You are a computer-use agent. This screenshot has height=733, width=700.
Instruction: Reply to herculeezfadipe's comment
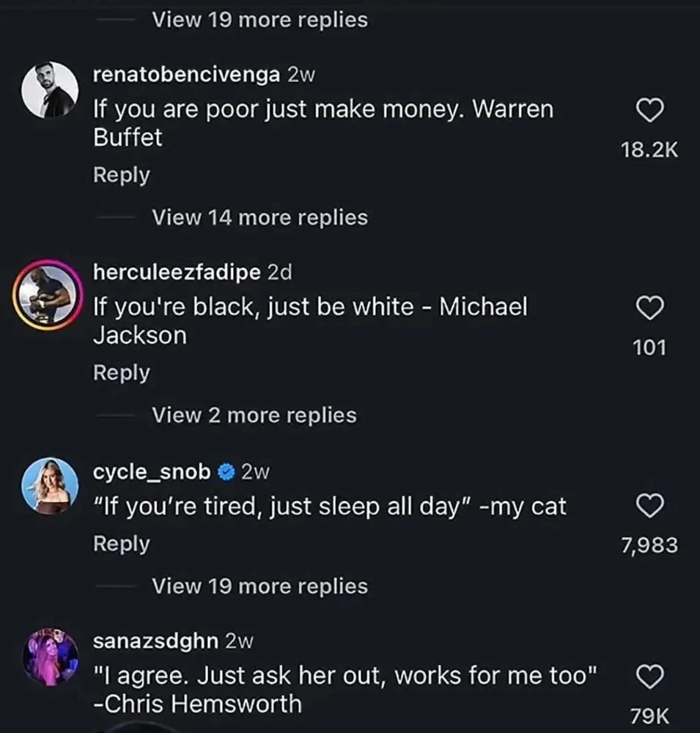coord(121,372)
